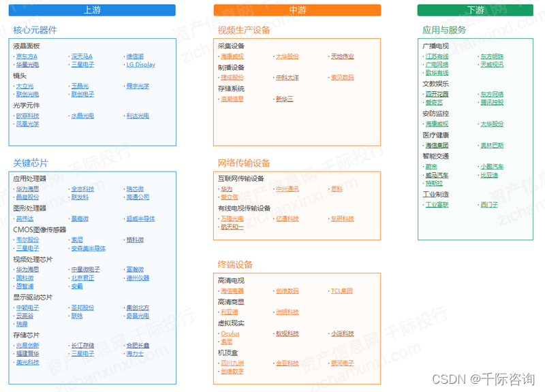The height and width of the screenshot is (392, 545).
Task: Click the 圣邦股份 link
Action: [82, 308]
